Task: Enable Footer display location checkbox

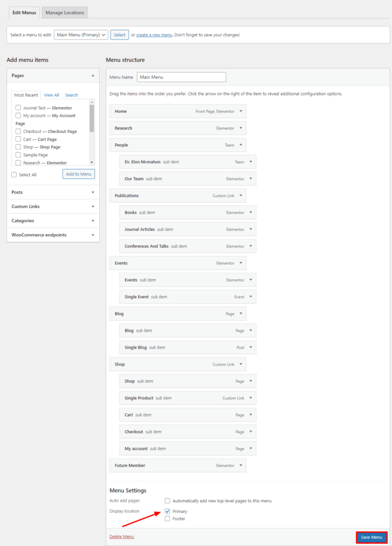Action: click(167, 518)
